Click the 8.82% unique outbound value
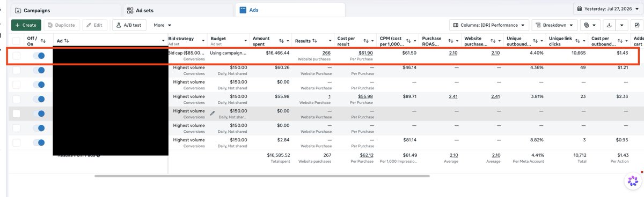644x197 pixels. pos(536,140)
